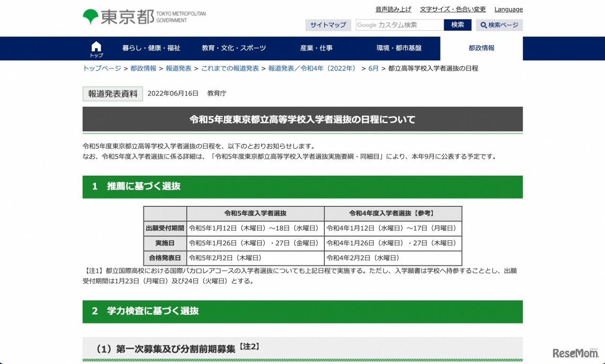The width and height of the screenshot is (605, 364).
Task: Select the 環境・都市基盤 navigation item
Action: tap(399, 48)
